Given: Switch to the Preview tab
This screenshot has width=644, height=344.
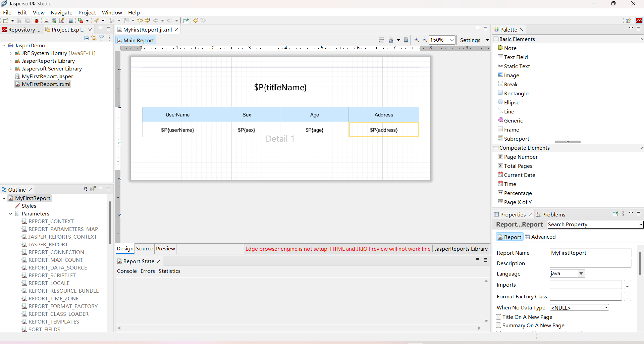Looking at the screenshot, I should point(165,249).
